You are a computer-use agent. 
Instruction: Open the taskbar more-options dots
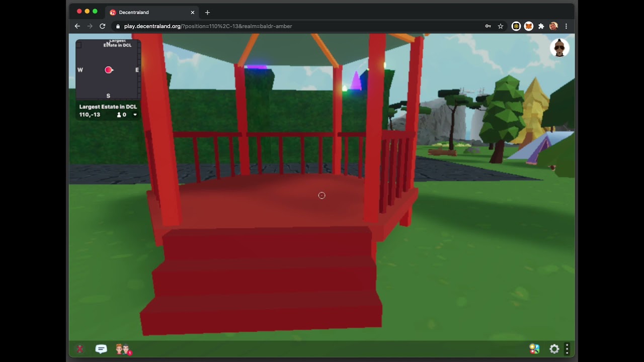click(x=567, y=349)
